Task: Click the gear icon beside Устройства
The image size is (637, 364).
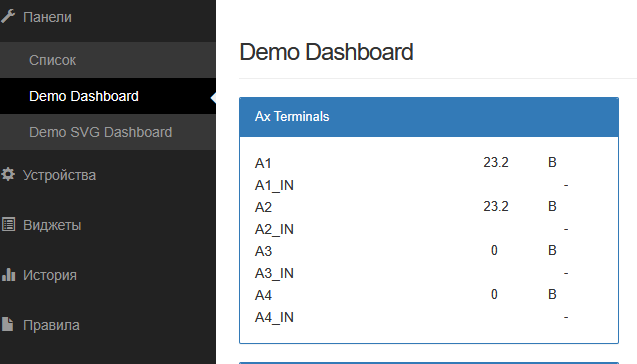Action: pos(8,174)
